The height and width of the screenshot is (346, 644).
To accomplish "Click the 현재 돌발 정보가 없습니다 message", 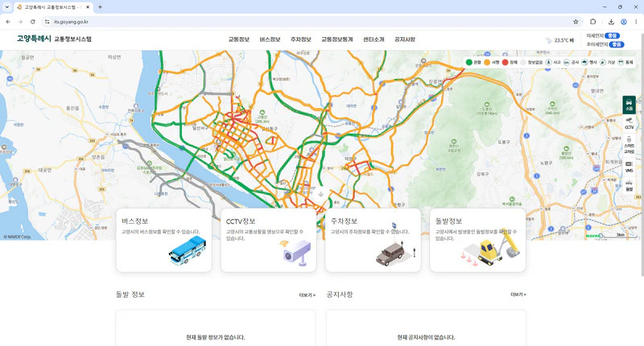I will click(x=215, y=337).
